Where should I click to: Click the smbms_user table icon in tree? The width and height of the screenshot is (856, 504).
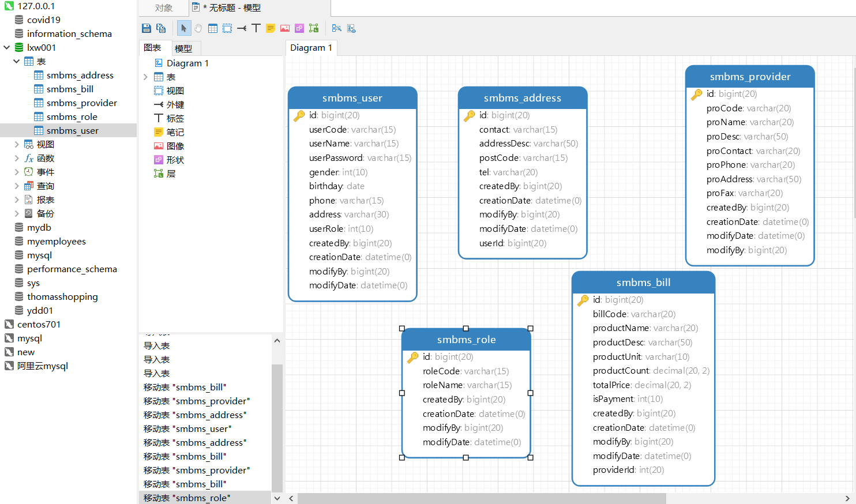tap(39, 130)
